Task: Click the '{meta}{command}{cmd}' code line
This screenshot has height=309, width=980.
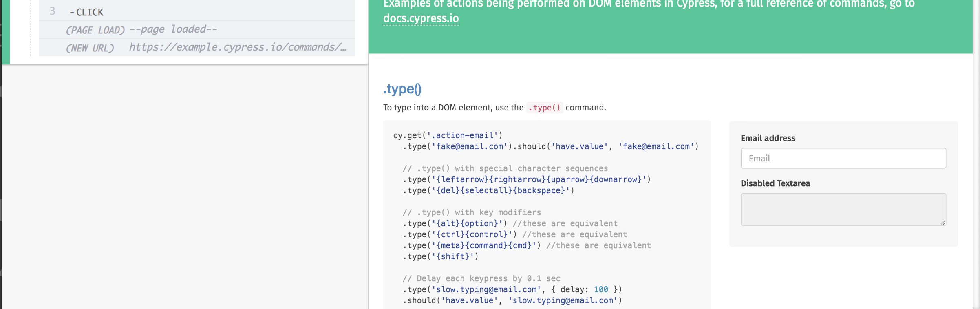Action: click(x=527, y=245)
